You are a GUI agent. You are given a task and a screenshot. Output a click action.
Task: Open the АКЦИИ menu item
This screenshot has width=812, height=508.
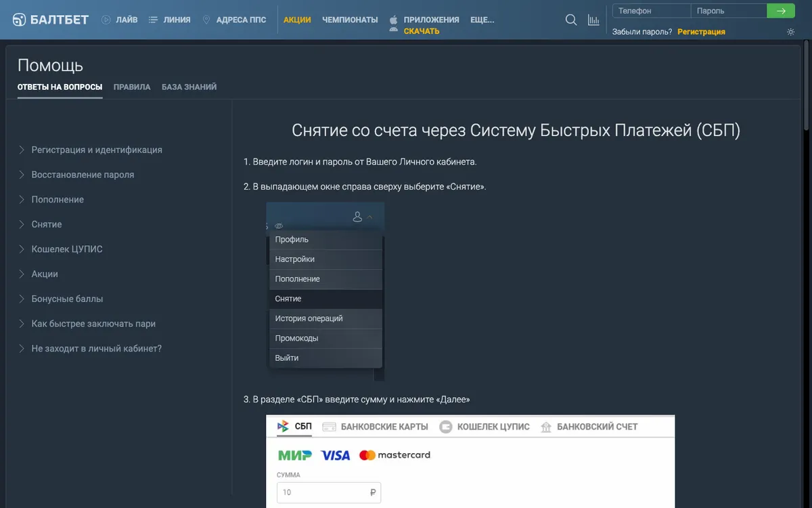click(x=297, y=20)
